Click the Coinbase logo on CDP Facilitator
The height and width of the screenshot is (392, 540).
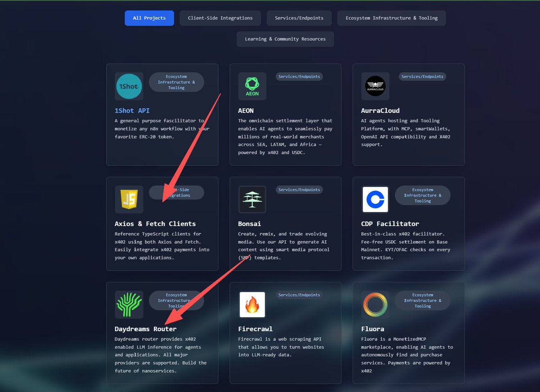(375, 199)
